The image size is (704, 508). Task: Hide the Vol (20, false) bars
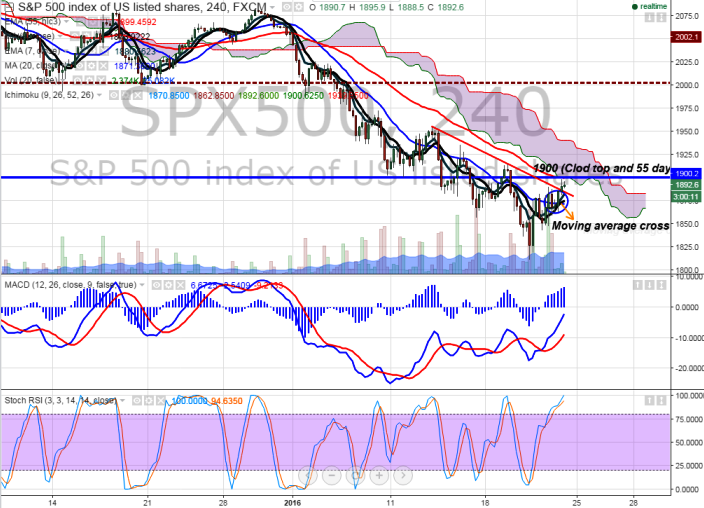click(77, 81)
